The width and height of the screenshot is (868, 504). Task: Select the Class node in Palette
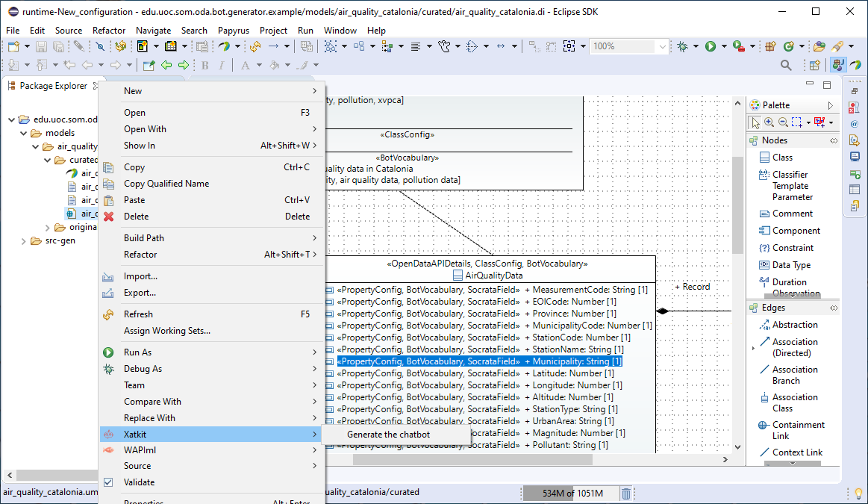tap(782, 158)
